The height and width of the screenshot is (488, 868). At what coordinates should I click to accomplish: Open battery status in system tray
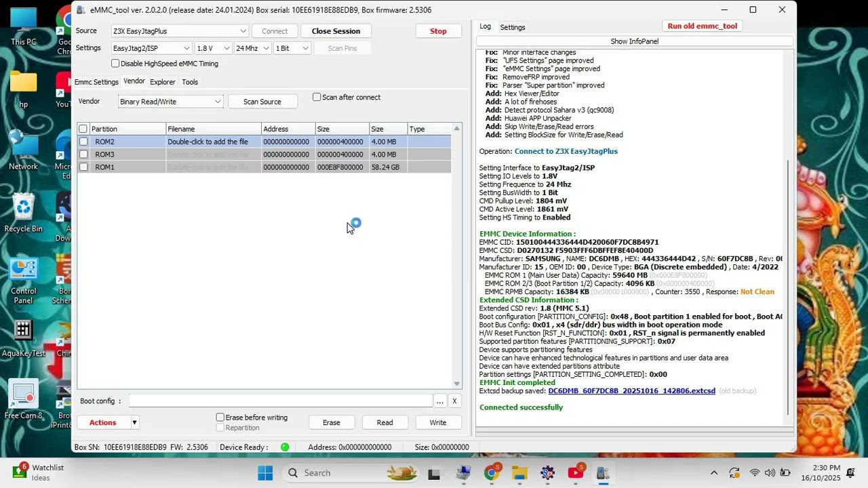point(785,472)
